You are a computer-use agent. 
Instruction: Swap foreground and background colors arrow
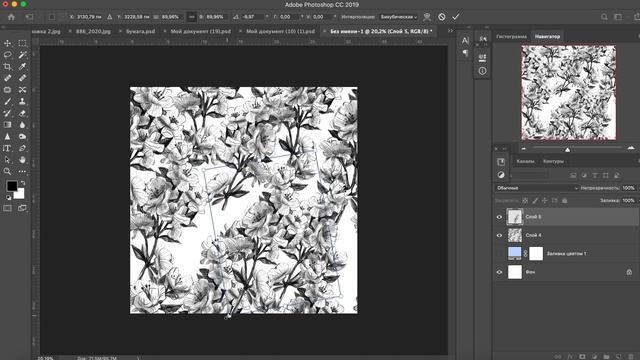23,183
